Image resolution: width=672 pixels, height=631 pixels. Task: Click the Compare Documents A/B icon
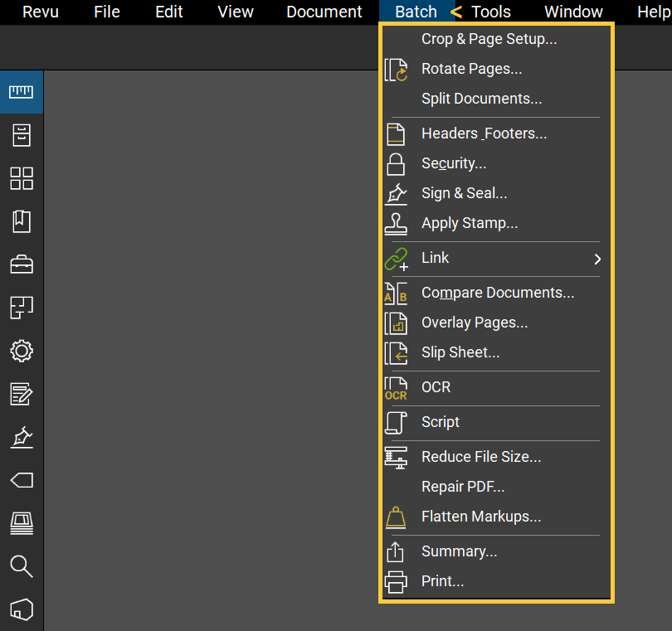(x=396, y=294)
